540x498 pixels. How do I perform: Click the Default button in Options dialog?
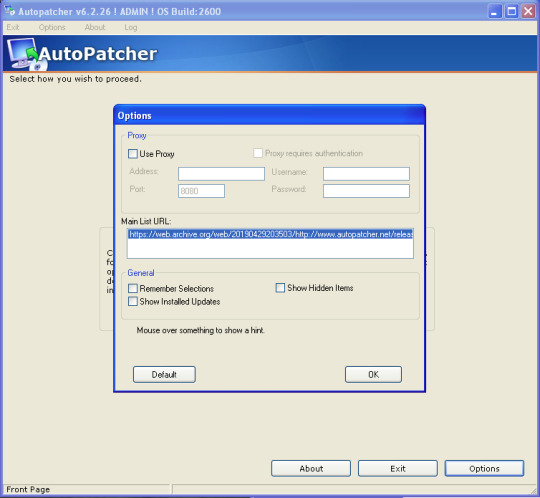164,374
